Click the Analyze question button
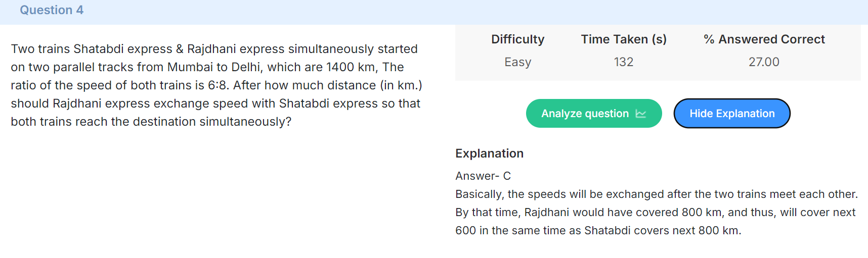Screen dimensions: 868x258 pos(594,114)
